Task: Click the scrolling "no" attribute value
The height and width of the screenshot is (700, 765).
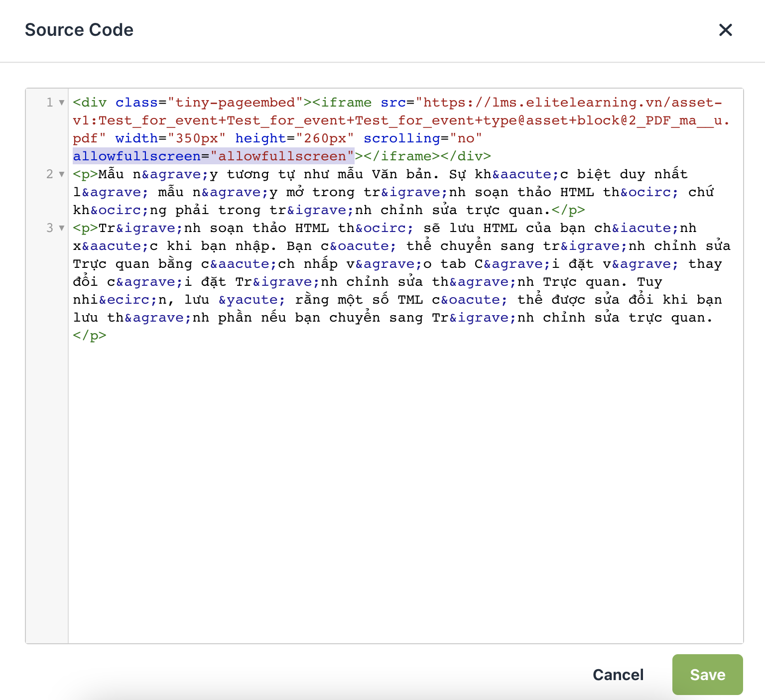Action: tap(466, 138)
